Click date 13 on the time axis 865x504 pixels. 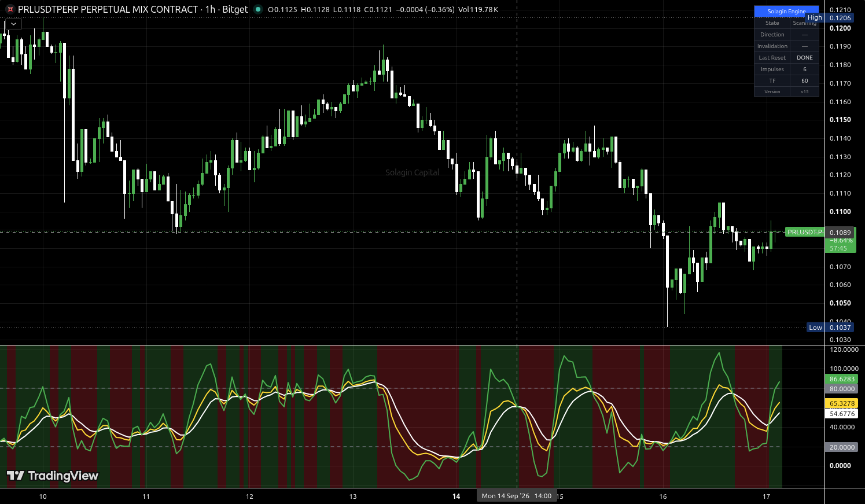coord(353,496)
